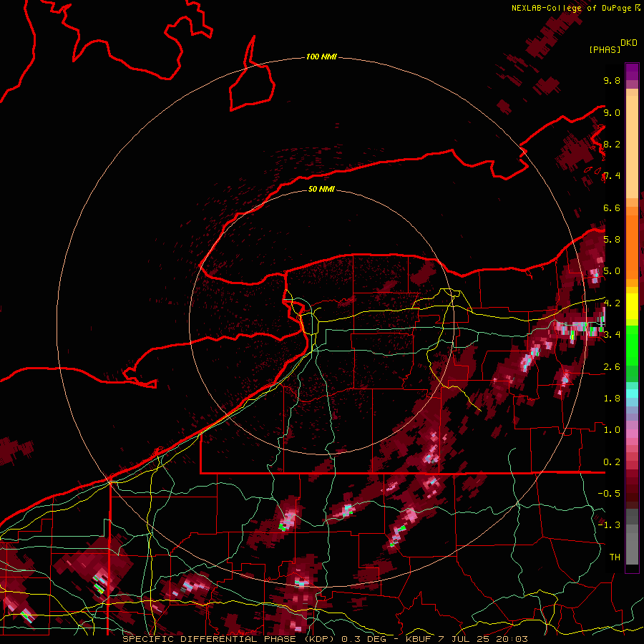The height and width of the screenshot is (644, 644).
Task: Click the -1.3 value on the legend
Action: coord(609,525)
